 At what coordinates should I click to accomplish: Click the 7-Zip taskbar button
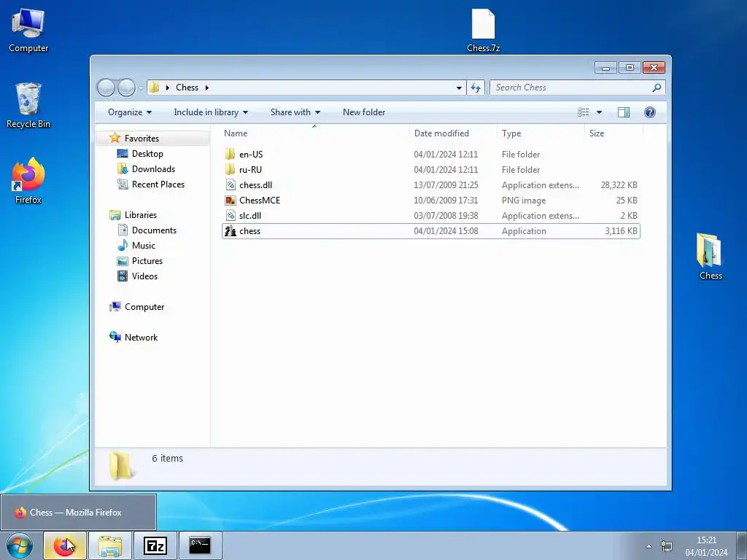[155, 545]
